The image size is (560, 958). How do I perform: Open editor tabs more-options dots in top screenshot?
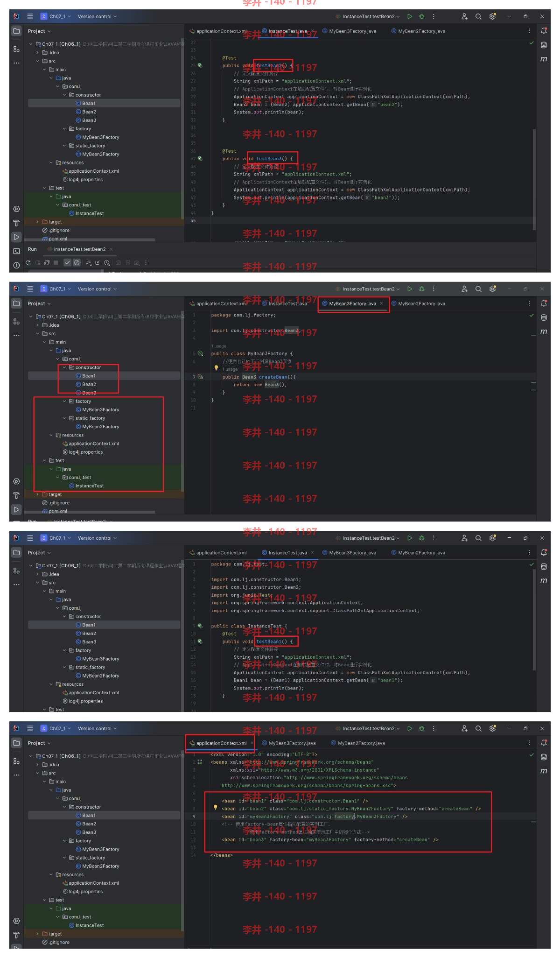point(529,31)
